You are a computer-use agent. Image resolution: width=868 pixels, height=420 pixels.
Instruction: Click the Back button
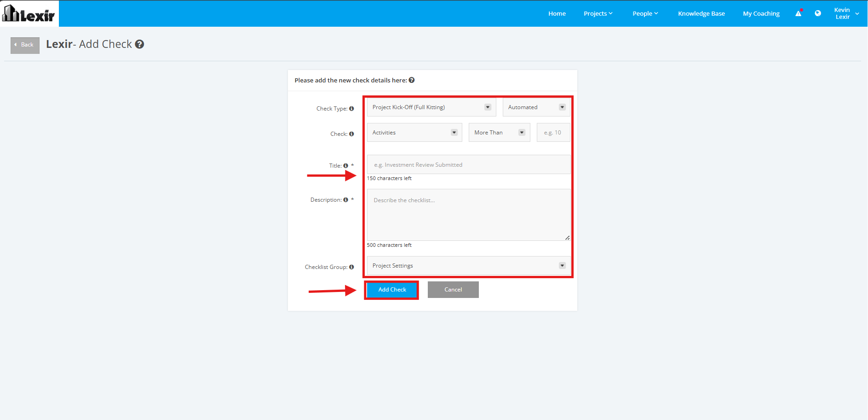pyautogui.click(x=25, y=45)
